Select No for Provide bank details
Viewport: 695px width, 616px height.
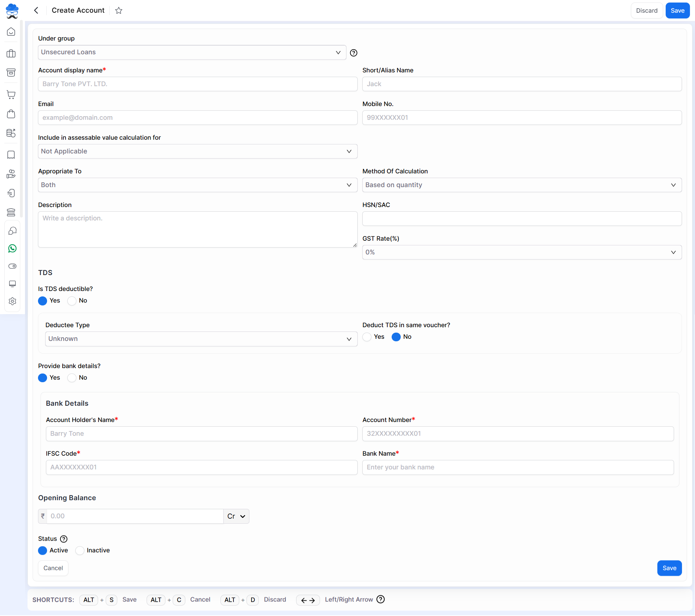click(72, 378)
